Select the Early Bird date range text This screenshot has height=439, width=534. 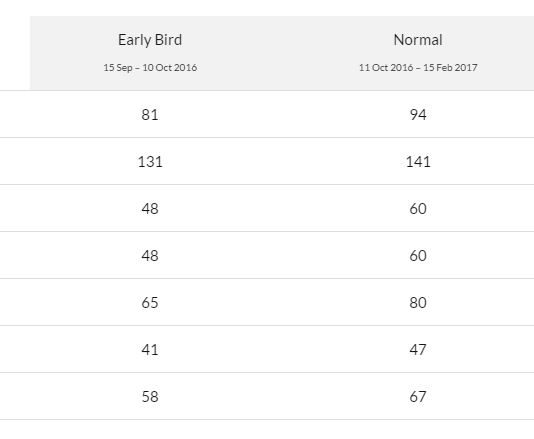150,67
